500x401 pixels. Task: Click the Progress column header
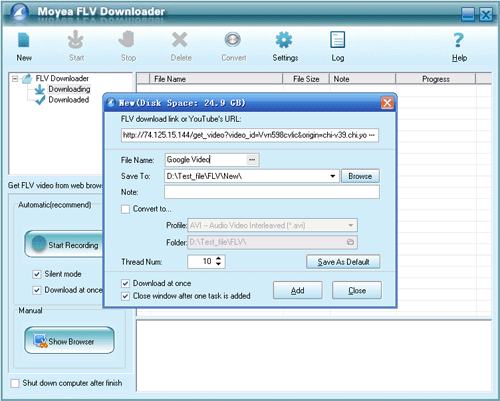click(435, 79)
